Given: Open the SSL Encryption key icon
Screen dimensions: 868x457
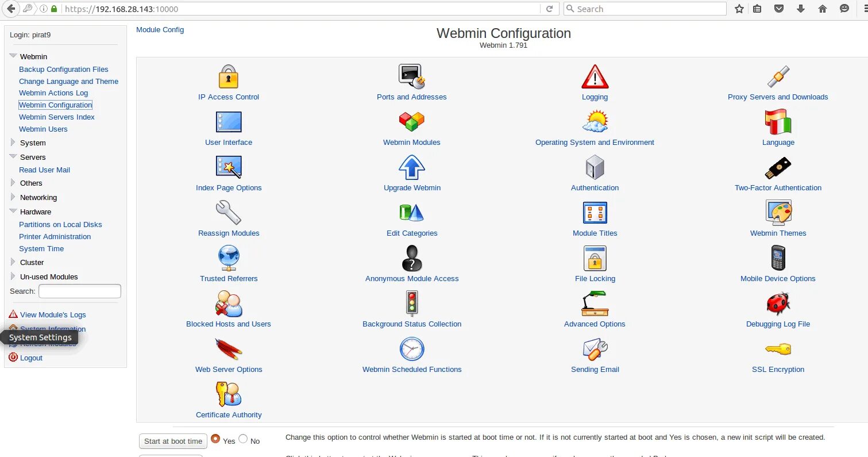Looking at the screenshot, I should [778, 349].
